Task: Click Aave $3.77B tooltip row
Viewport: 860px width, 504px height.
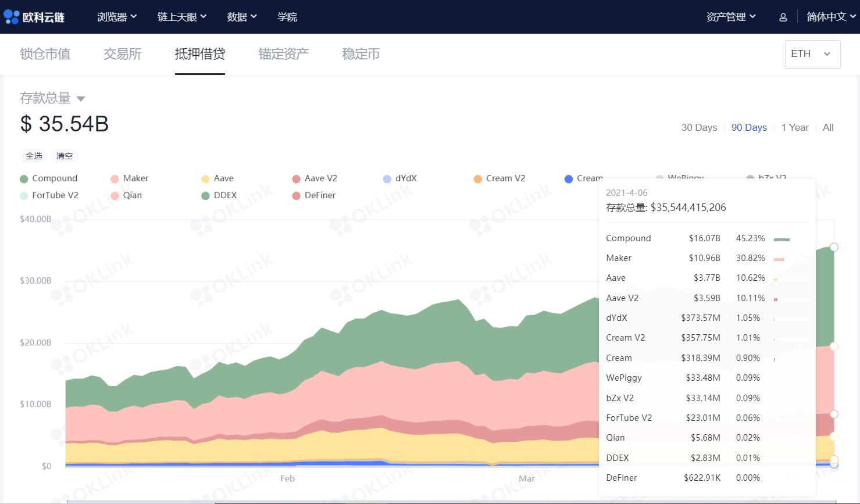Action: 707,278
